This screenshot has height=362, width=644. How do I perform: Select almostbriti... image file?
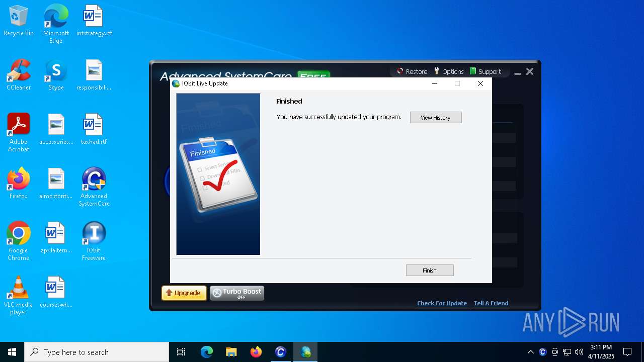coord(56,184)
